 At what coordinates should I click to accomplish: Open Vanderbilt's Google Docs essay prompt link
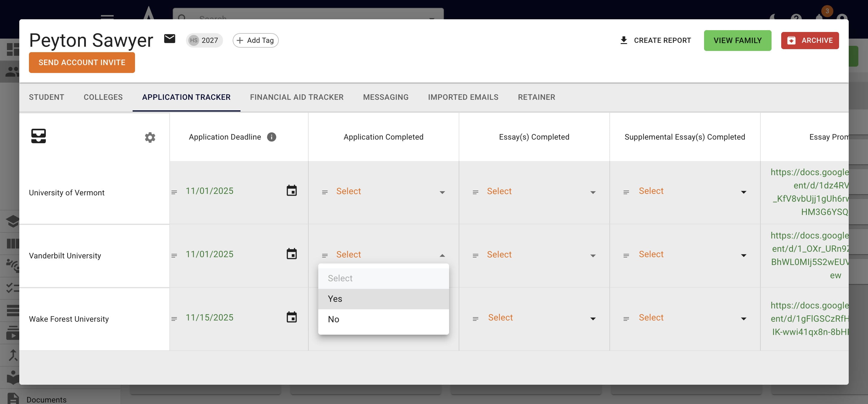pyautogui.click(x=809, y=255)
